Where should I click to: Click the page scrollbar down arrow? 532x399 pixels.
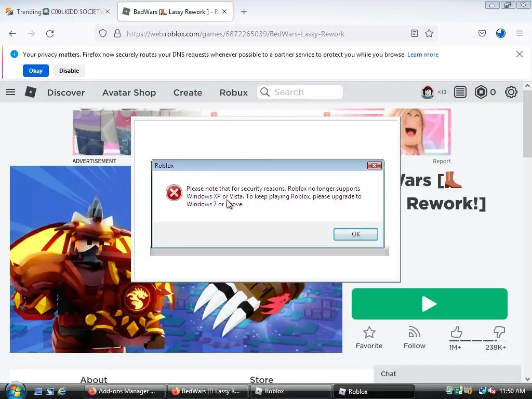[x=527, y=379]
